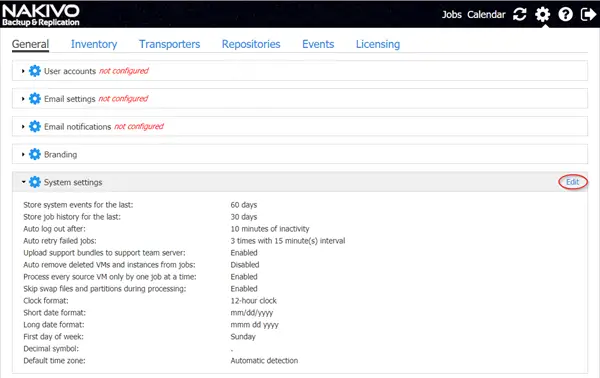This screenshot has height=378, width=600.
Task: Click the 'Sunday' first day value
Action: (x=243, y=337)
